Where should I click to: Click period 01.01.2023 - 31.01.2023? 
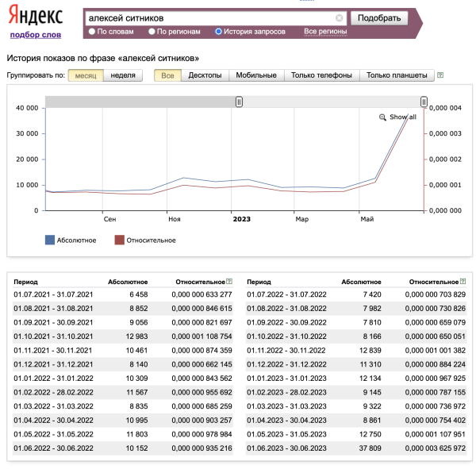pyautogui.click(x=286, y=379)
